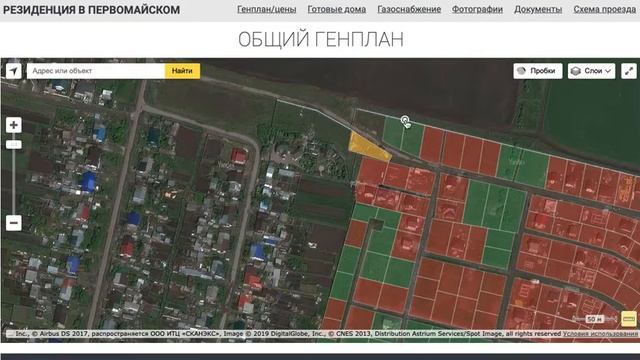Focus the Адрес или объект search field
Viewport: 640px width, 360px height.
coord(96,71)
